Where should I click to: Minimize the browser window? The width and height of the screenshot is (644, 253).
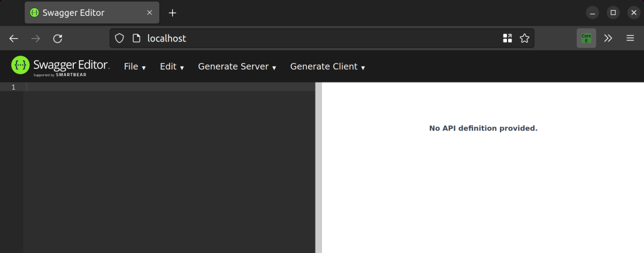click(x=592, y=13)
